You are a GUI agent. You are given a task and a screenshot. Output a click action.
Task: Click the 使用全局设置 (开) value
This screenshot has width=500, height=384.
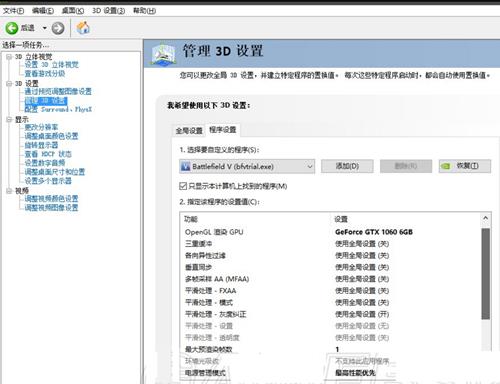click(362, 314)
